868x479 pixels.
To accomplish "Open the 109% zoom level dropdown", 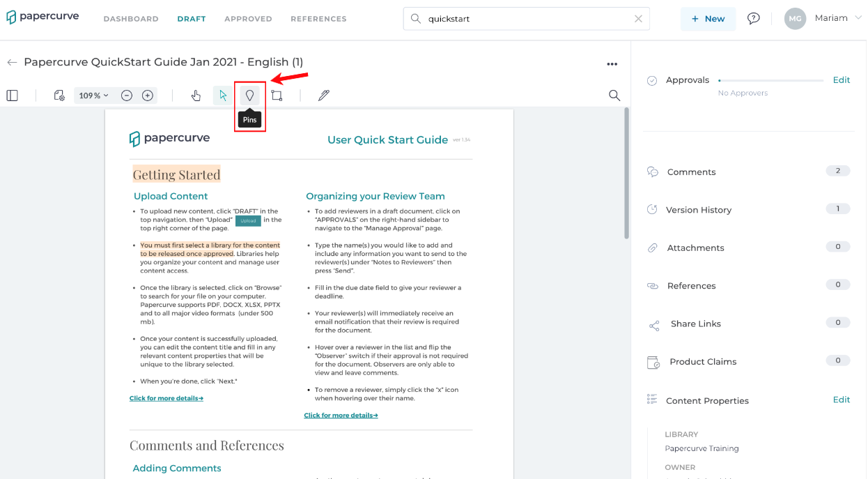I will (x=94, y=96).
